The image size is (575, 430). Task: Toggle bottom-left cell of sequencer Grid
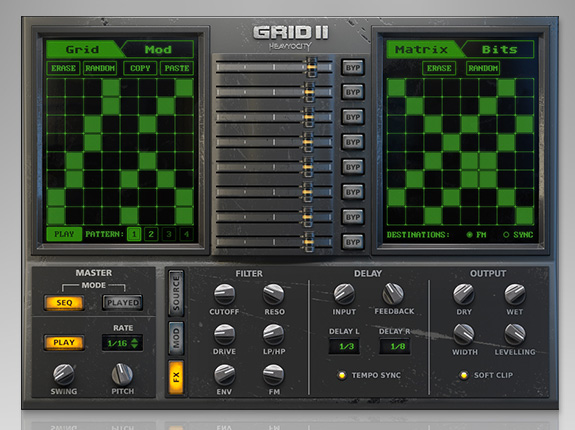tap(56, 216)
